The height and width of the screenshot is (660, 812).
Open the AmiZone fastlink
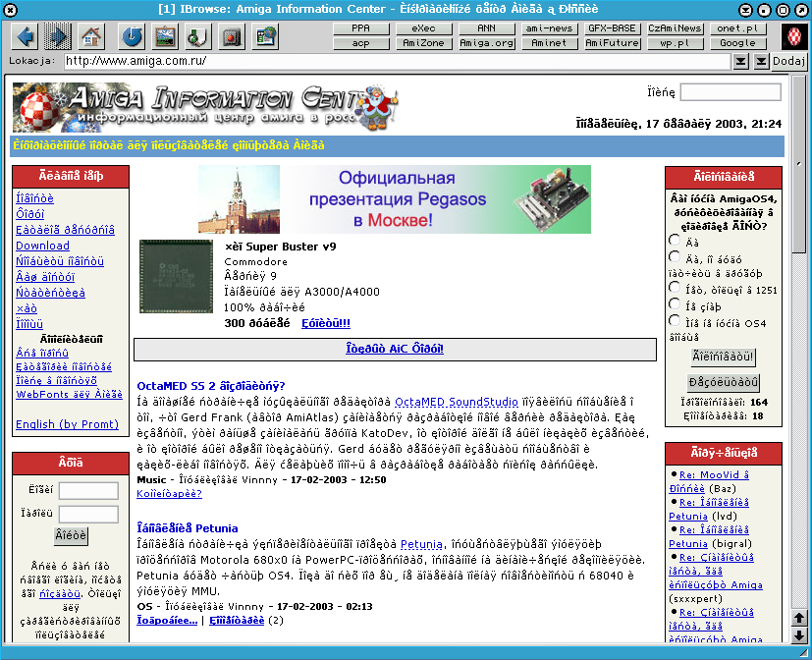coord(423,43)
